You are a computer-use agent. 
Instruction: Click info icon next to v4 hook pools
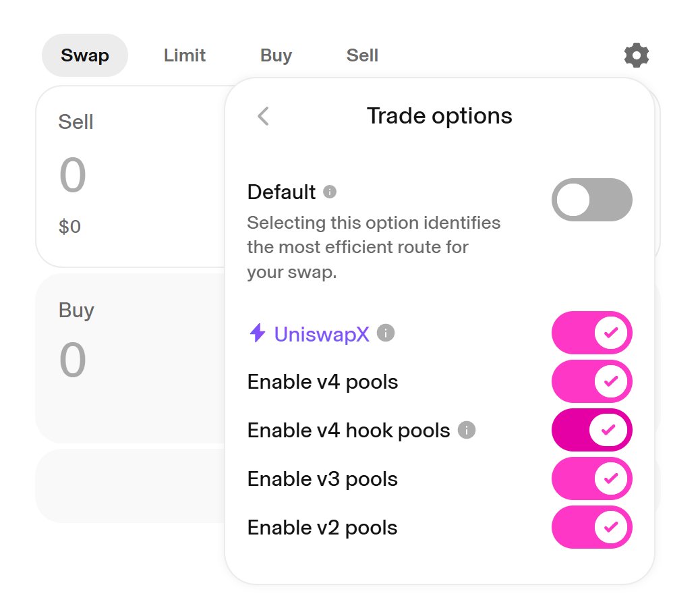(467, 430)
